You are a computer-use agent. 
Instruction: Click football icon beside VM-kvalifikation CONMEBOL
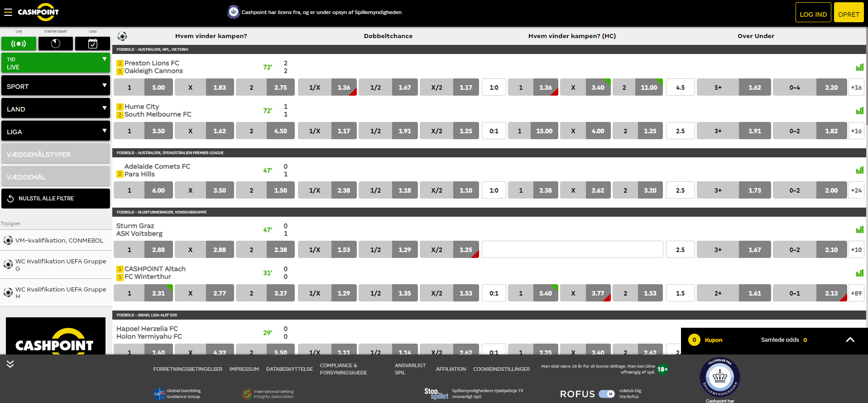tap(8, 240)
